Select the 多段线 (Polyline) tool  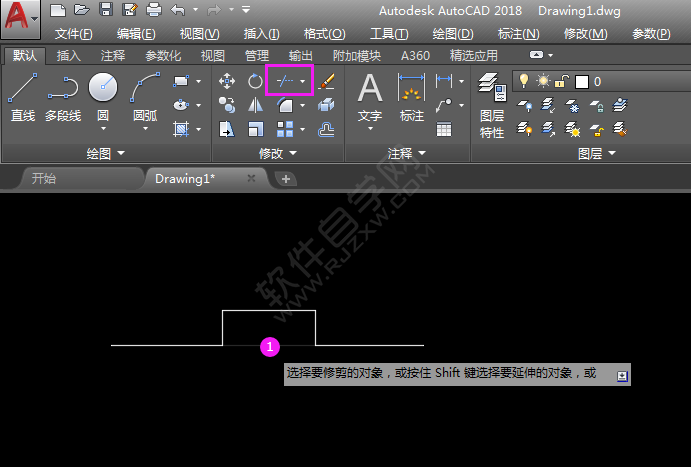point(62,98)
